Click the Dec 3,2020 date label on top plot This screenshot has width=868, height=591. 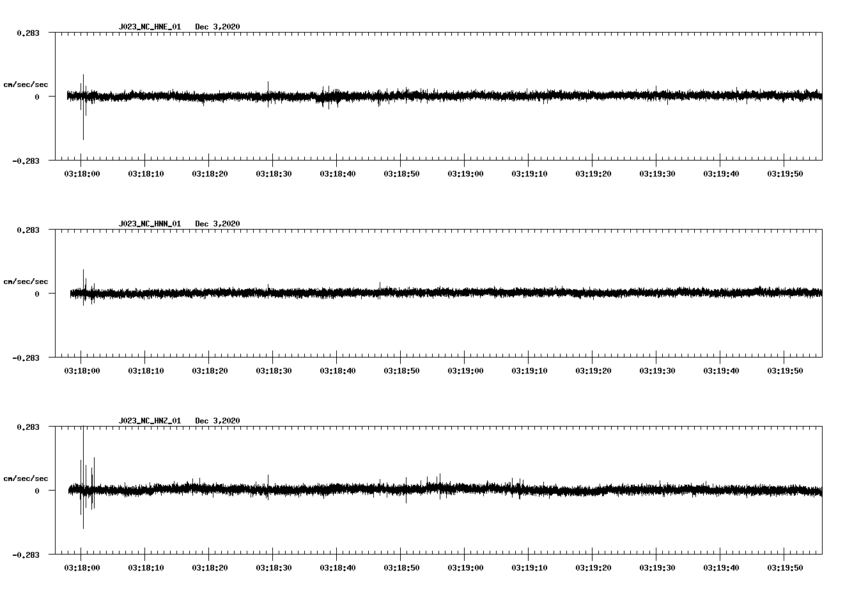pos(217,27)
